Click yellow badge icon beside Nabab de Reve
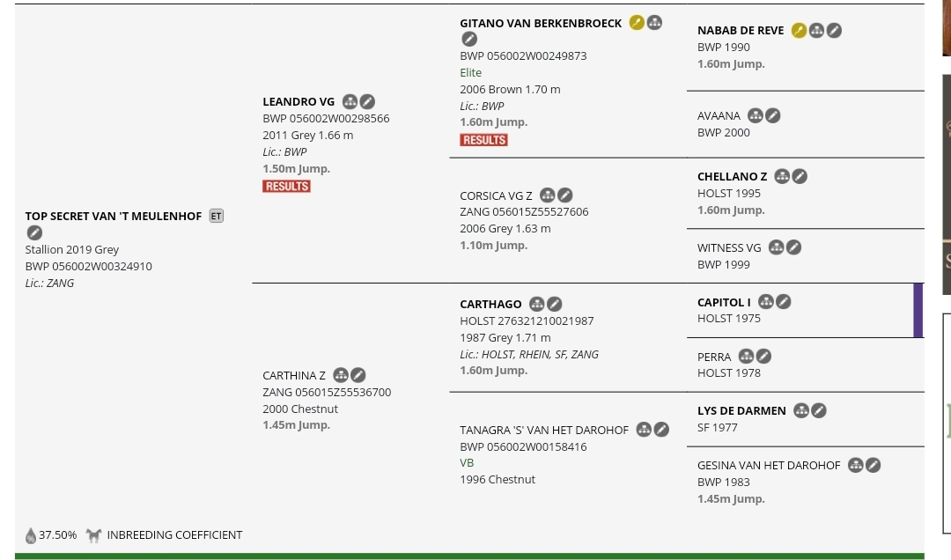Viewport: 951px width, 560px height. point(799,30)
